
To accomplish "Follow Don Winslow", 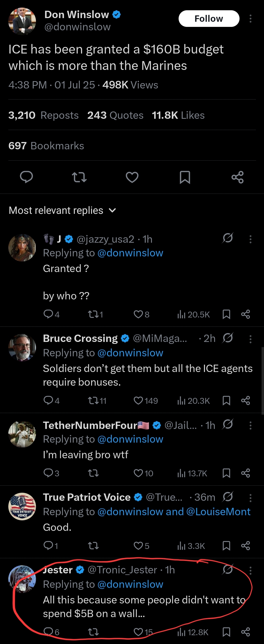I will [x=209, y=19].
